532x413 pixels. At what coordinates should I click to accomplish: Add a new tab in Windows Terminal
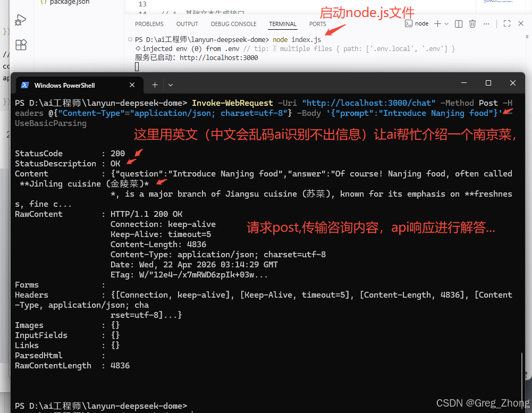coord(155,85)
